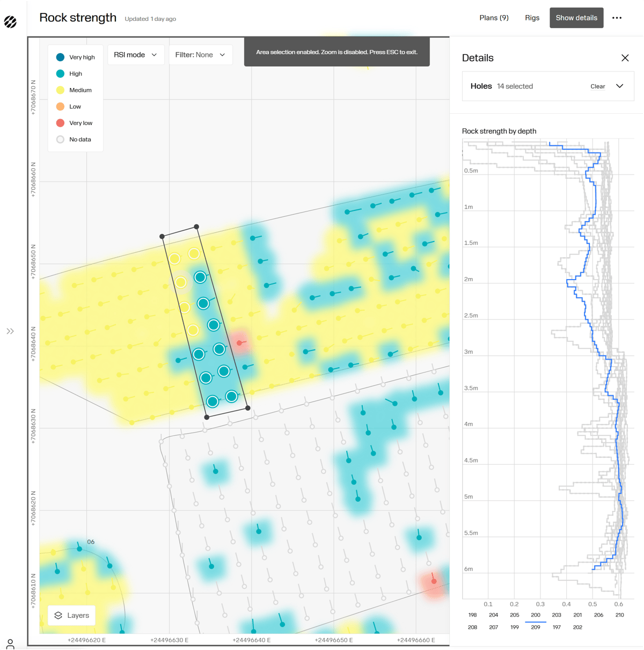644x650 pixels.
Task: Toggle the Medium category in the legend
Action: [x=60, y=90]
